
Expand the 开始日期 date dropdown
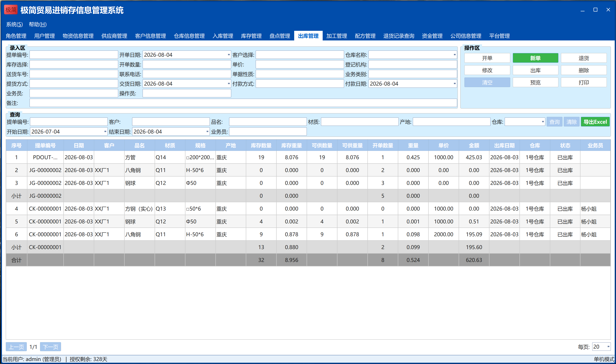coord(105,131)
